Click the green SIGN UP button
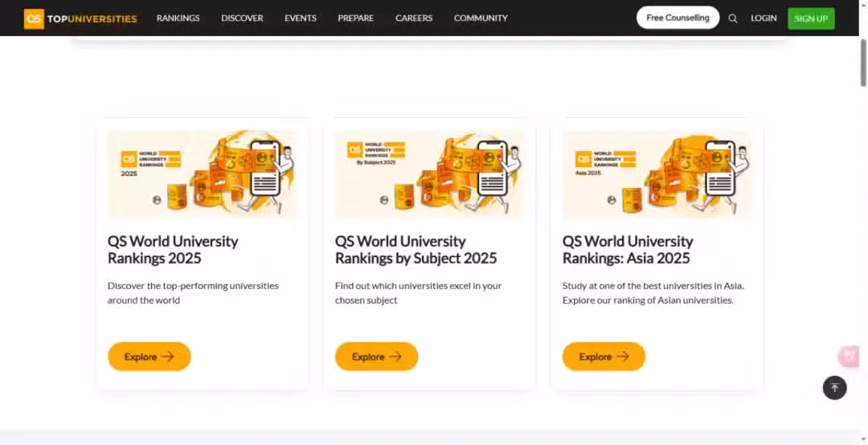The image size is (868, 445). (811, 18)
